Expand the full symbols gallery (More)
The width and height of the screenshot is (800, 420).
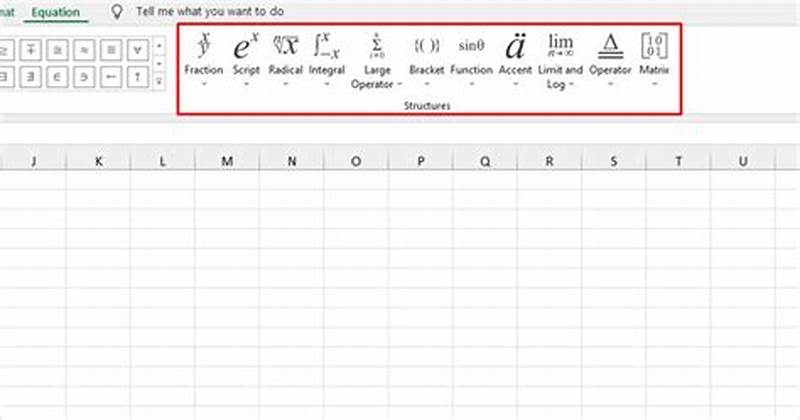tap(159, 81)
